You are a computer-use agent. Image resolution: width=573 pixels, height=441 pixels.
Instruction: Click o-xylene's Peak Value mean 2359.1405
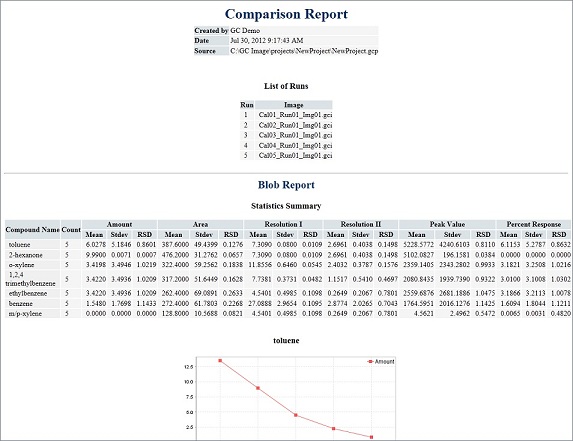click(x=418, y=265)
